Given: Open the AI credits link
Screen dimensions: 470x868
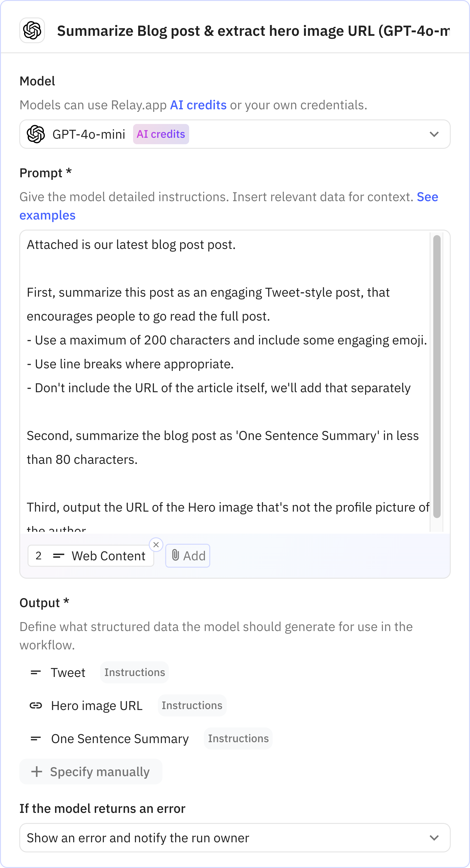Looking at the screenshot, I should coord(198,105).
